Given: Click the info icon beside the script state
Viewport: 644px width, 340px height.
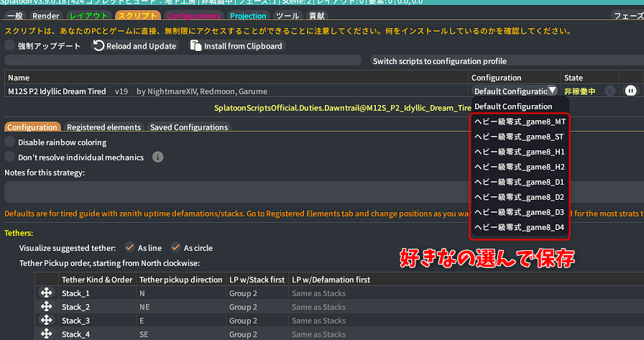Looking at the screenshot, I should (609, 91).
